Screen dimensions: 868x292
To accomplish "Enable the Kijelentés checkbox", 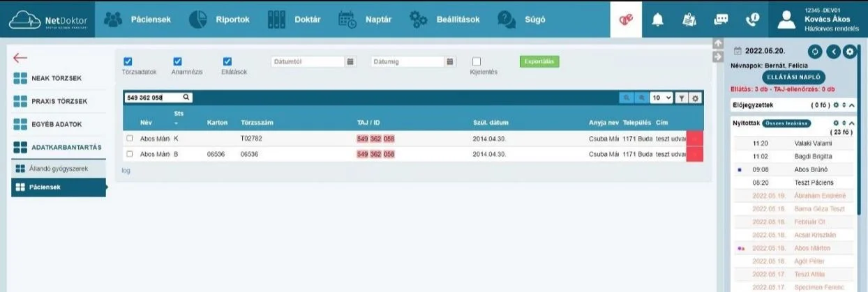I will tap(477, 61).
